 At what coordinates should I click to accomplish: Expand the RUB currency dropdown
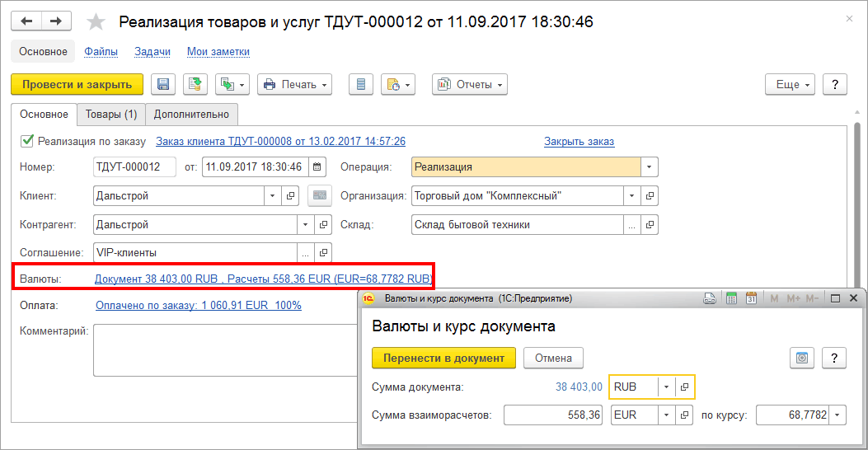tap(666, 387)
